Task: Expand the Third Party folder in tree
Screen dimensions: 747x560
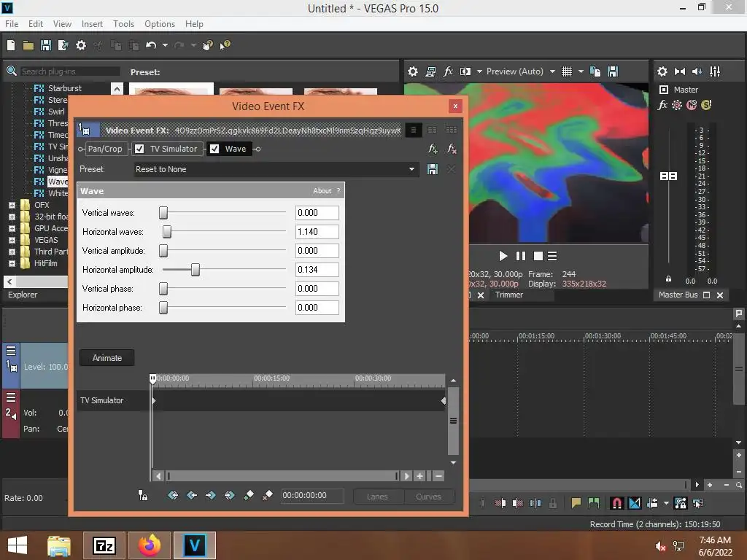Action: pyautogui.click(x=12, y=252)
